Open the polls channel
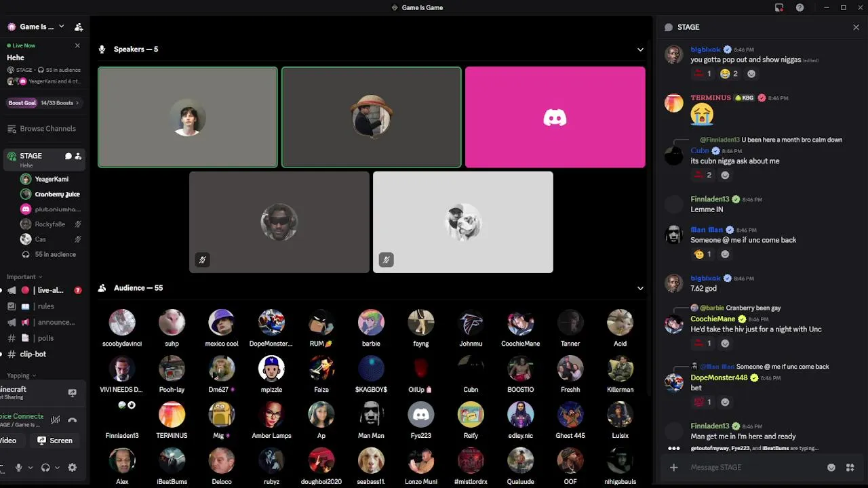 click(x=43, y=338)
